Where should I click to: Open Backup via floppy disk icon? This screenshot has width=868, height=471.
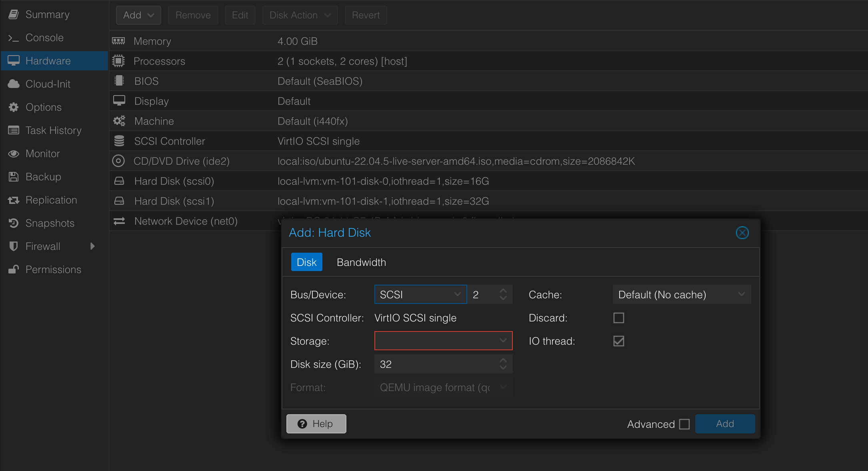coord(14,177)
